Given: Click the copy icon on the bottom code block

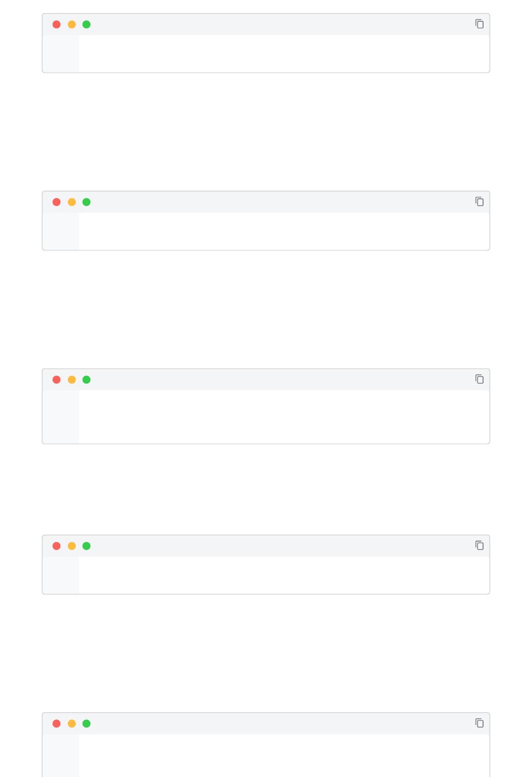Looking at the screenshot, I should tap(480, 722).
